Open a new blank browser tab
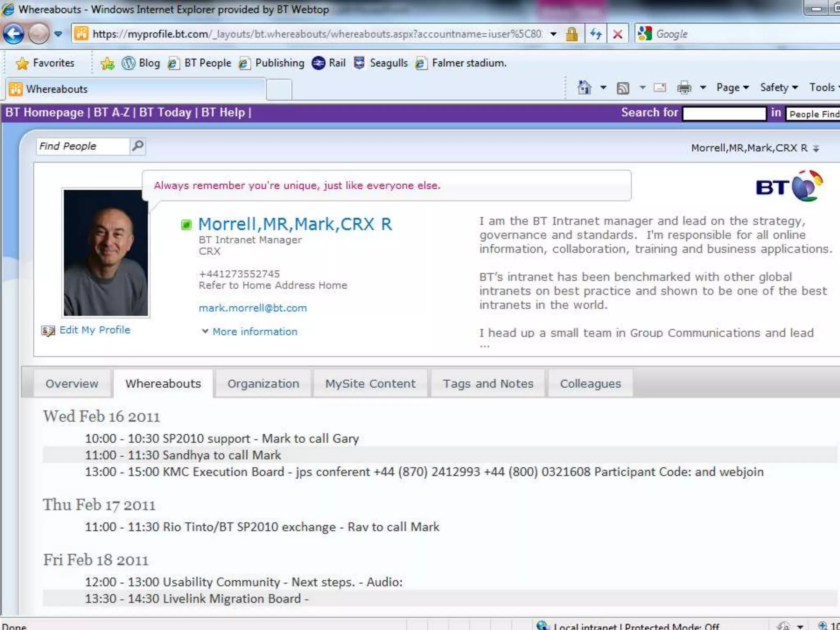 (x=279, y=89)
